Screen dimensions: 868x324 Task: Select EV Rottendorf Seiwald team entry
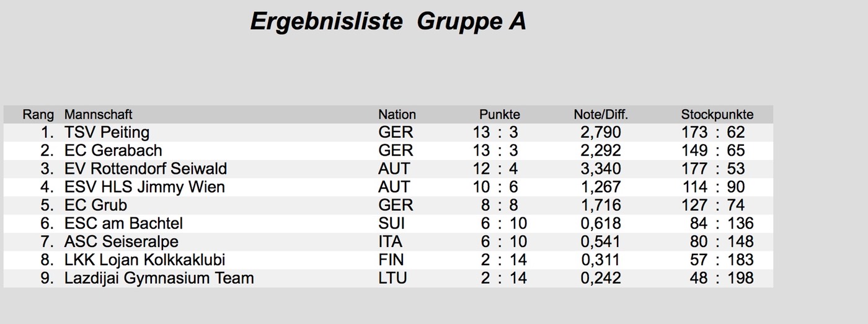click(145, 169)
